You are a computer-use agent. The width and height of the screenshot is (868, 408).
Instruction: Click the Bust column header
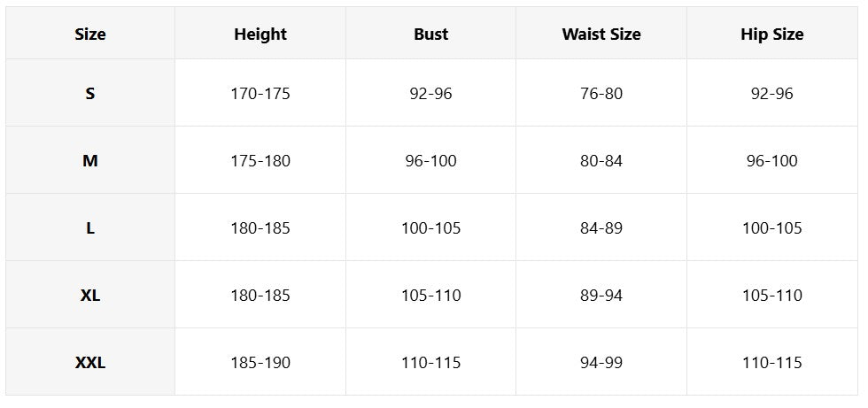click(430, 33)
